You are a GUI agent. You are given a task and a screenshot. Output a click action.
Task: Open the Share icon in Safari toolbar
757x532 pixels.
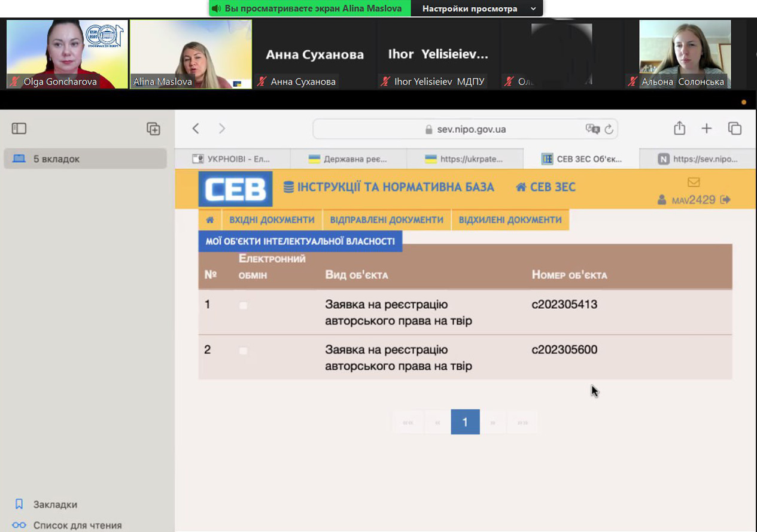pyautogui.click(x=679, y=128)
